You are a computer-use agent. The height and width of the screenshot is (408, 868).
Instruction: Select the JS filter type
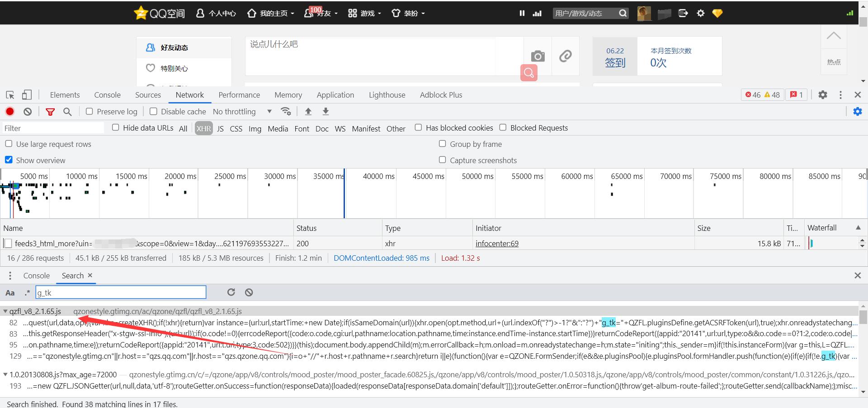(x=220, y=128)
